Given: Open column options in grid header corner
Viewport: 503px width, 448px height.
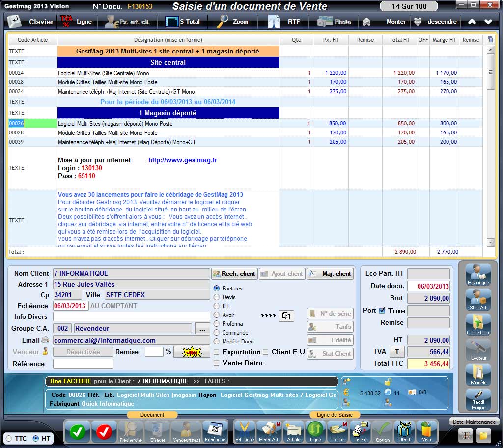Looking at the screenshot, I should click(x=491, y=39).
